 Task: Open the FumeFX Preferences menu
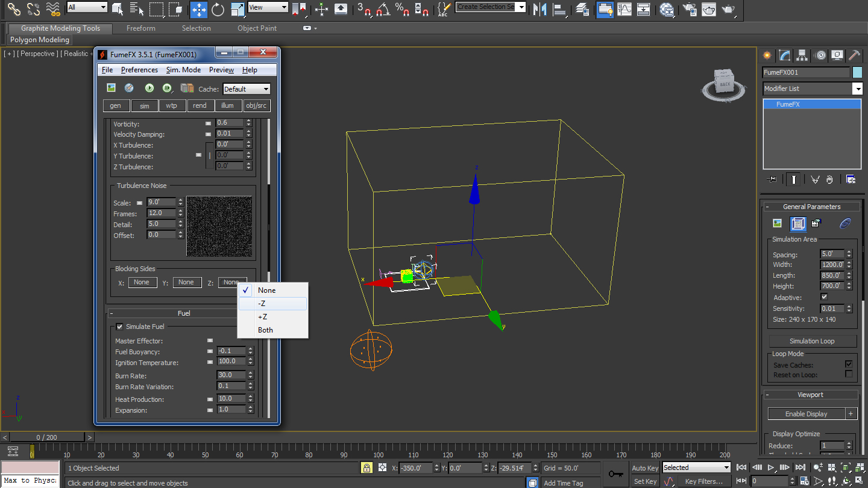(139, 70)
